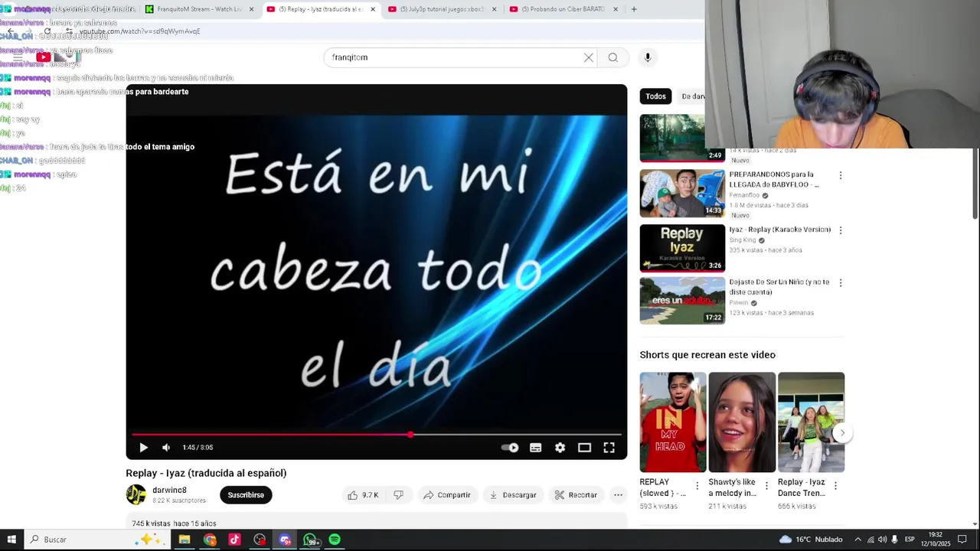Start voice search with microphone
This screenshot has height=551, width=980.
(x=648, y=57)
